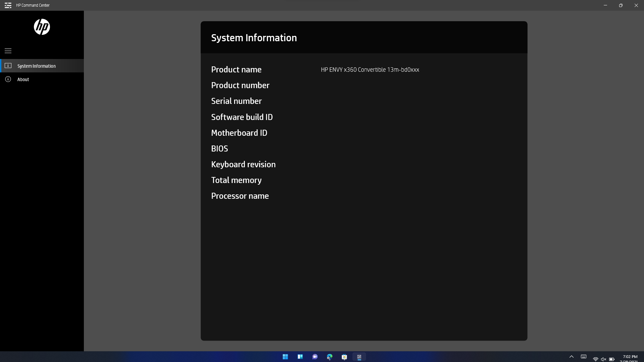Toggle the hamburger menu to collapse sidebar
The width and height of the screenshot is (644, 362).
[x=8, y=51]
